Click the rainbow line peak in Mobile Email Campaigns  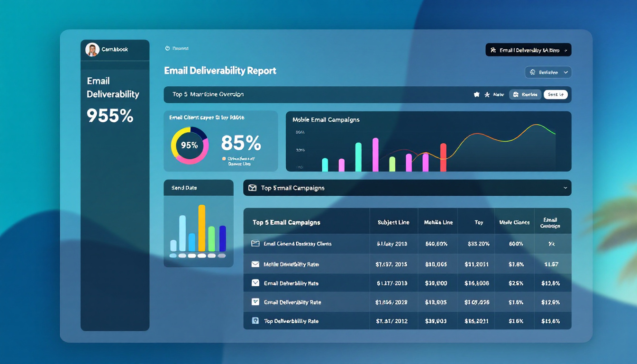(x=535, y=125)
